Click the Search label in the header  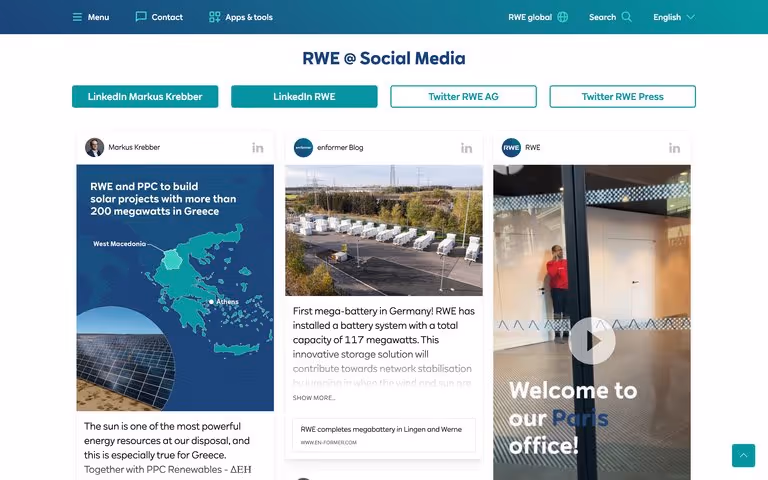tap(602, 17)
